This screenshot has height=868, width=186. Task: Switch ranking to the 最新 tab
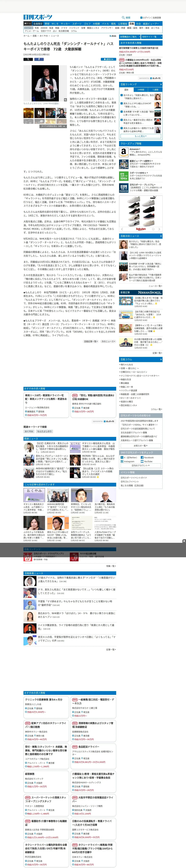pos(127,90)
